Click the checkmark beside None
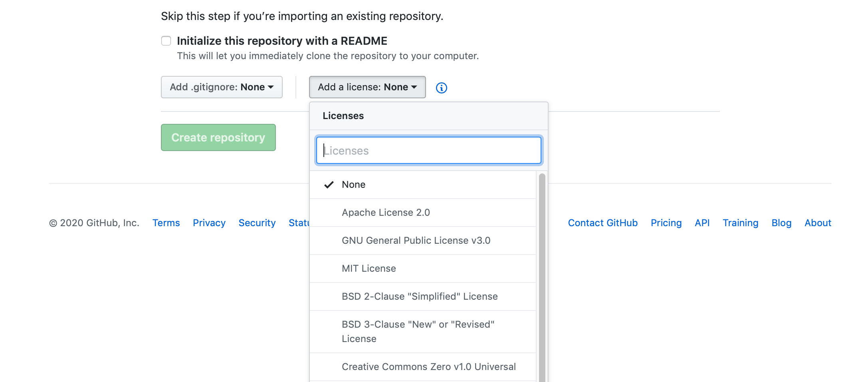Screen dimensions: 868x382 tap(329, 185)
